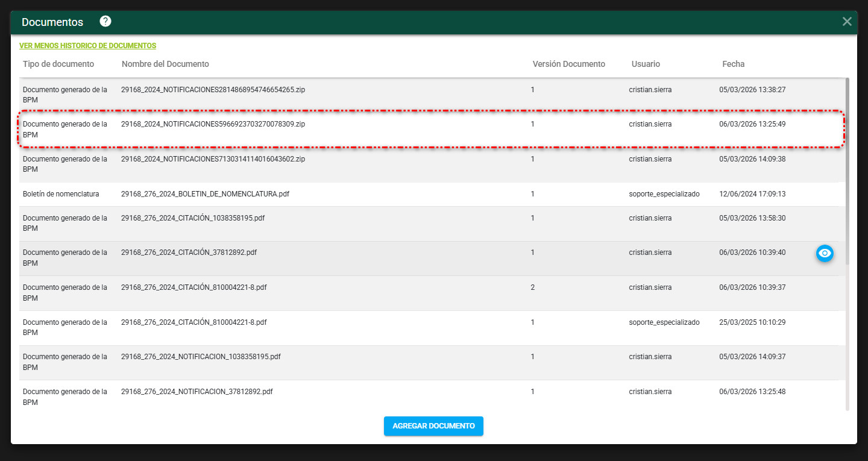The image size is (868, 461).
Task: Click the eye icon to view CITACIÓN_37812892.pdf
Action: click(x=825, y=254)
